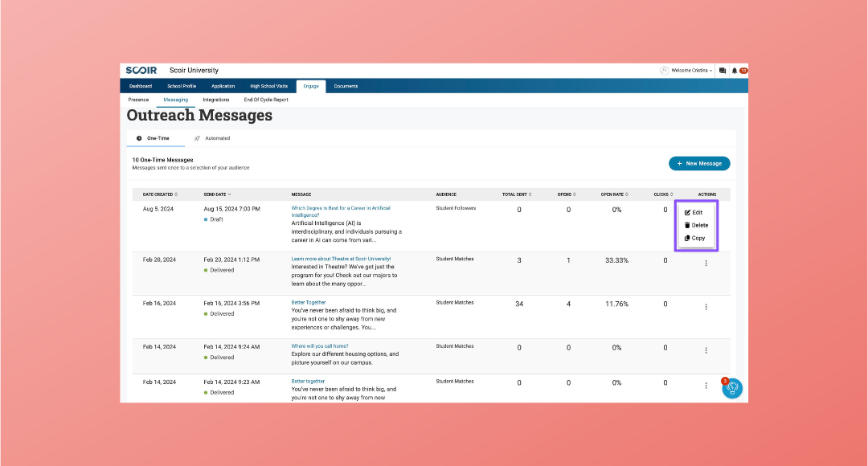This screenshot has height=466, width=868.
Task: Open the Feb 16 Better Together link
Action: (x=309, y=302)
